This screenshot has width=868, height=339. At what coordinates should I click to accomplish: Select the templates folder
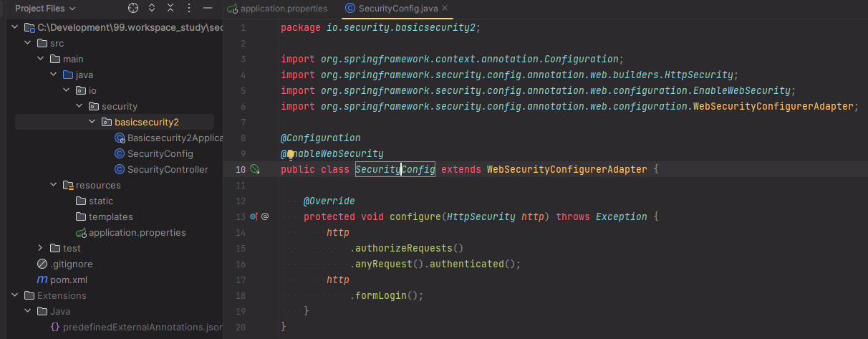(x=111, y=216)
